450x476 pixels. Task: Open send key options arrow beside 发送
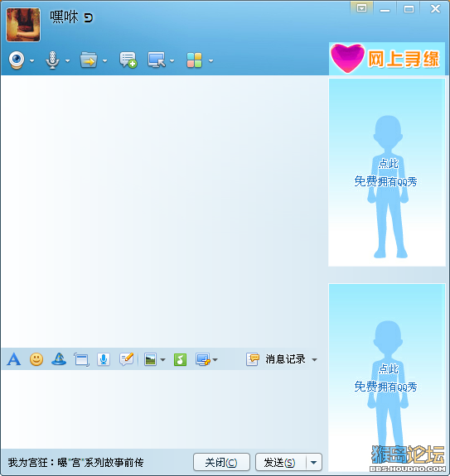coord(314,463)
